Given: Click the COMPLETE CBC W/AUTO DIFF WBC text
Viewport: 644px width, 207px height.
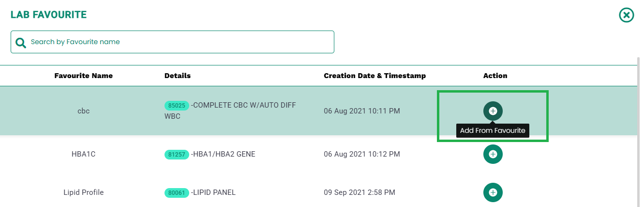Looking at the screenshot, I should coord(230,111).
